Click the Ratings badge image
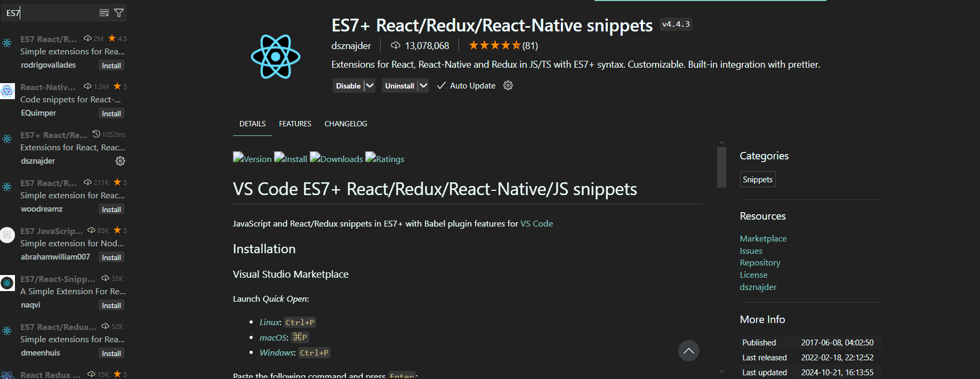 click(x=385, y=158)
